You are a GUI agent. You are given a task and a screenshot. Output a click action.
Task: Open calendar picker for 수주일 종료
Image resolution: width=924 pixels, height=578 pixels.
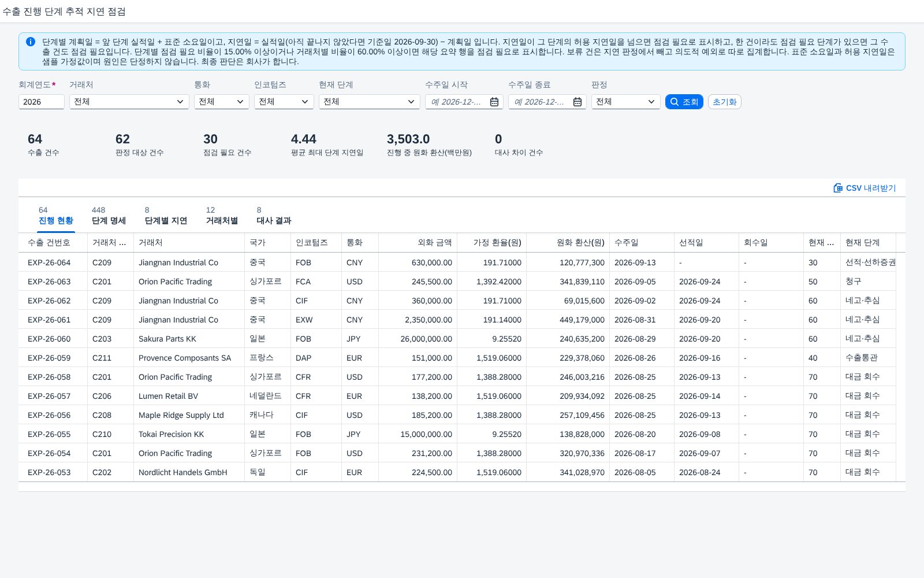pos(577,102)
